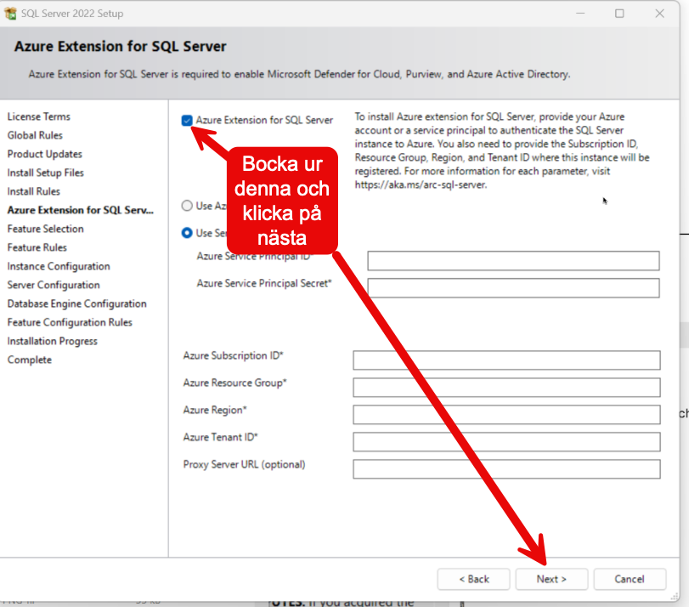
Task: Click the Next button
Action: [x=551, y=579]
